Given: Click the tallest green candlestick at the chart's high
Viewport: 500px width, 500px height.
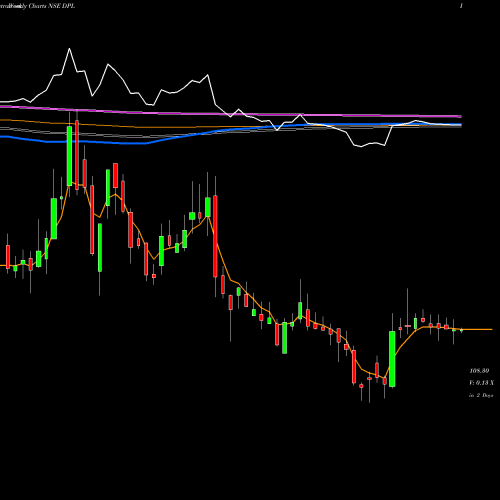Looking at the screenshot, I should click(x=69, y=156).
